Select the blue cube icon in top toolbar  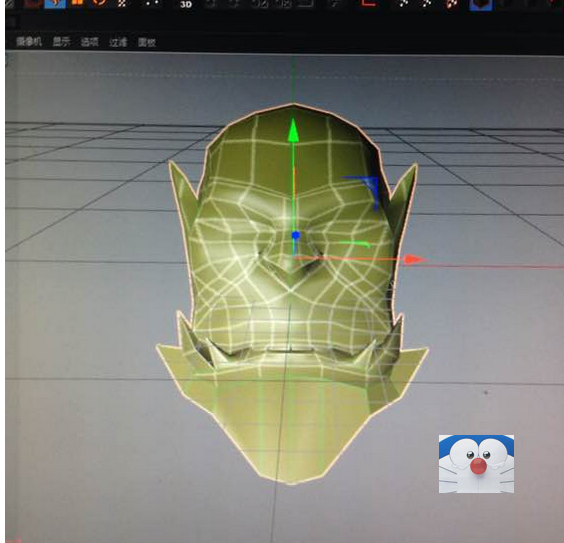pyautogui.click(x=481, y=4)
